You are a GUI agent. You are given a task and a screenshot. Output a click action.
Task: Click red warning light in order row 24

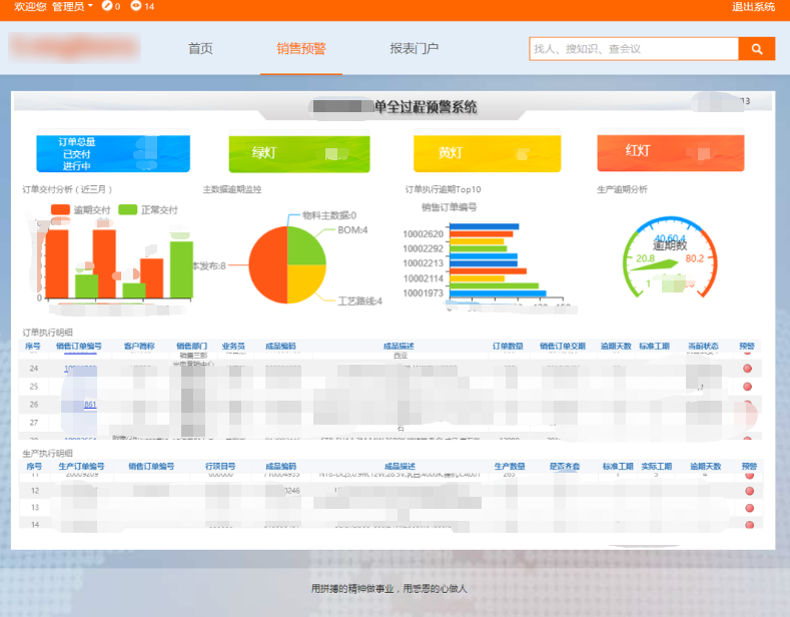tap(748, 368)
